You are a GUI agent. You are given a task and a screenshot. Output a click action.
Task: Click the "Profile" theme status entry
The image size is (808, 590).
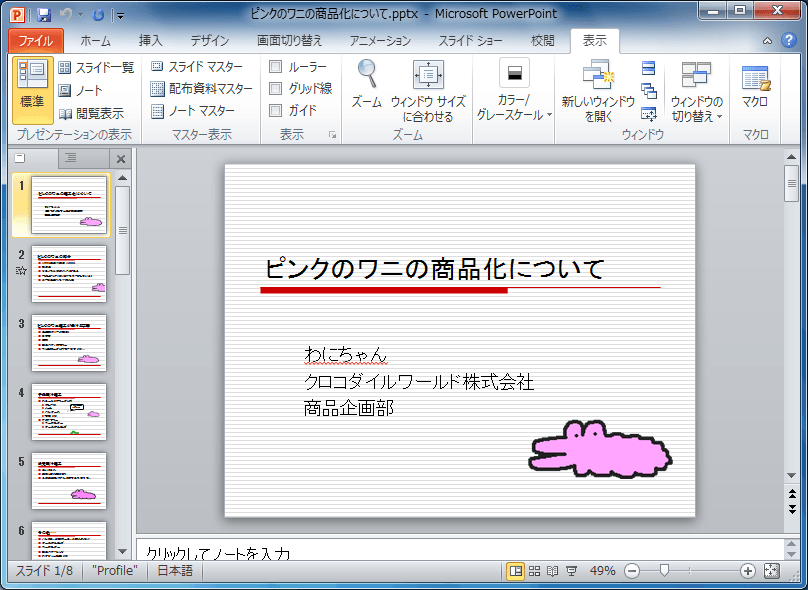(x=114, y=570)
